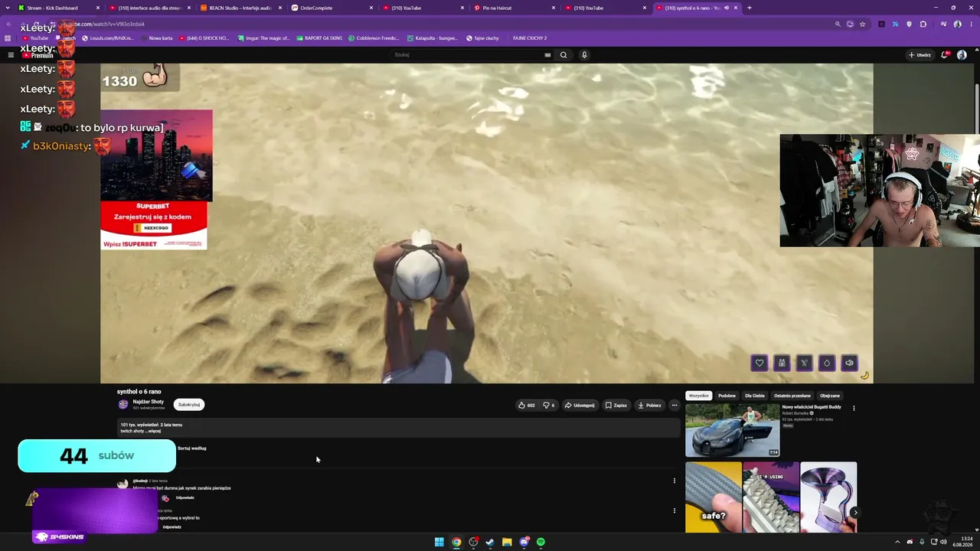Open the on-screen keyboard in search box
The image size is (980, 551).
(x=547, y=55)
